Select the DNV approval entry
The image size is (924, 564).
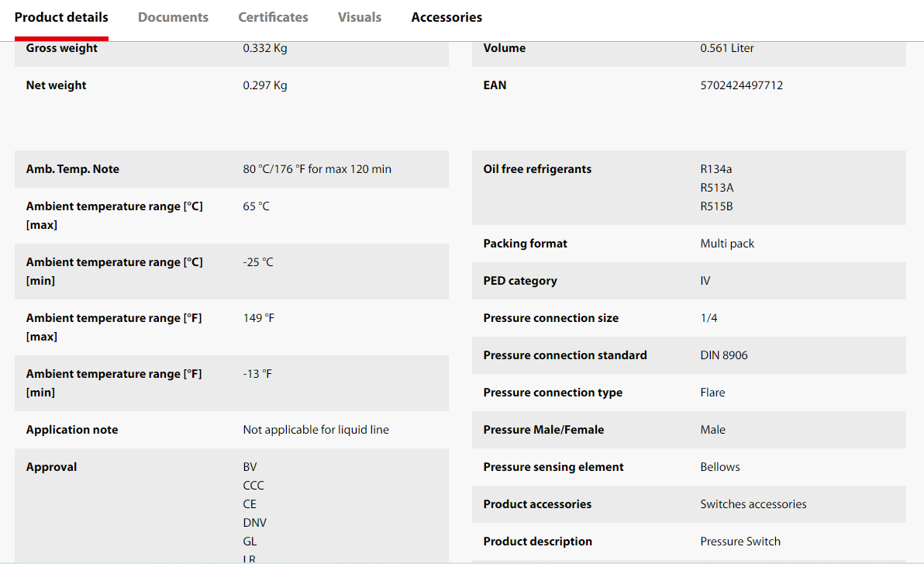[254, 523]
